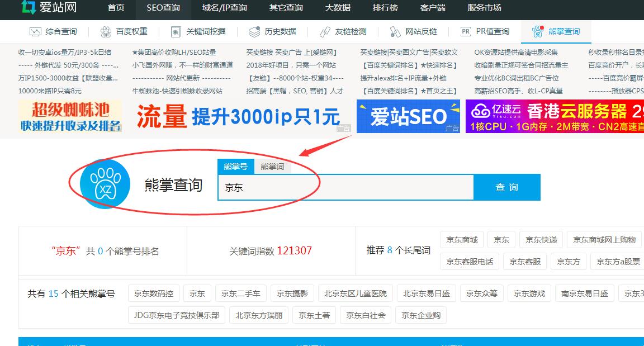This screenshot has width=644, height=346.
Task: Click the 友链检测 link icon
Action: (x=325, y=32)
